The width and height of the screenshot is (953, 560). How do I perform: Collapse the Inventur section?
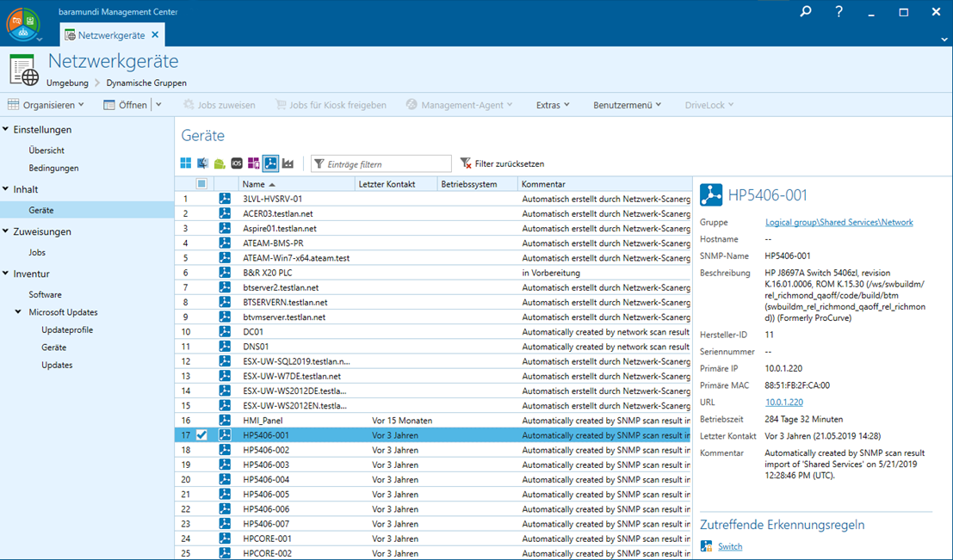point(5,274)
